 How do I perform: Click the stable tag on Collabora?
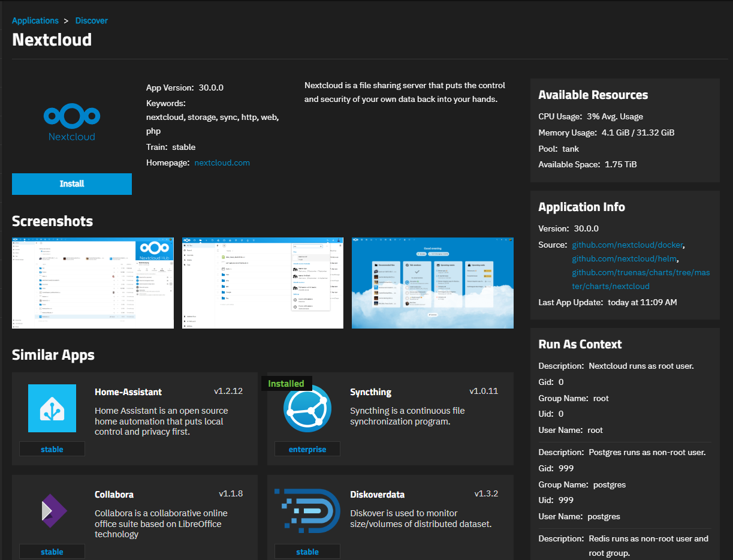point(52,552)
